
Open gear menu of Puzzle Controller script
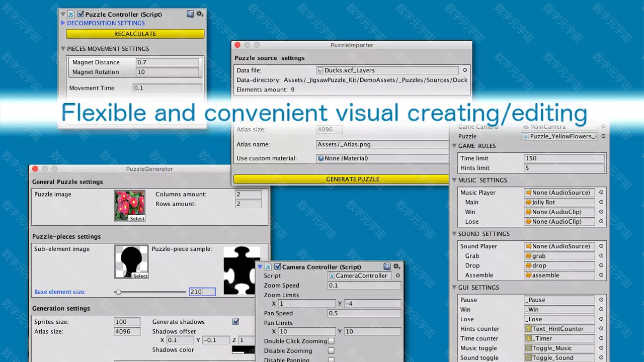tap(200, 14)
